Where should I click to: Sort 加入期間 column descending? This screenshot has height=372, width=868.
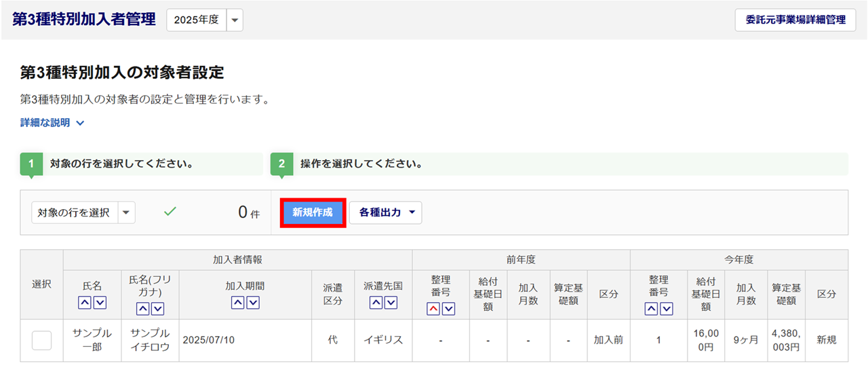coord(253,303)
